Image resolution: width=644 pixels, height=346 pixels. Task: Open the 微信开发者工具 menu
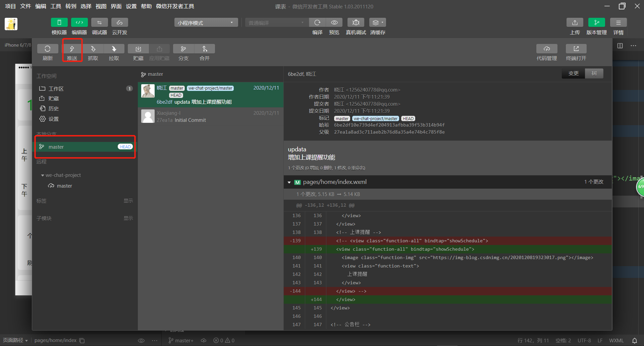175,6
